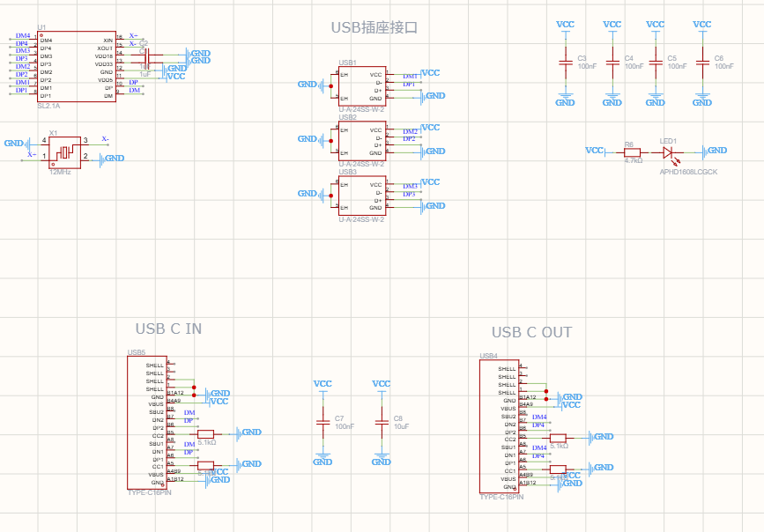Viewport: 764px width, 532px height.
Task: Select capacitor C8 symbol
Action: click(382, 423)
